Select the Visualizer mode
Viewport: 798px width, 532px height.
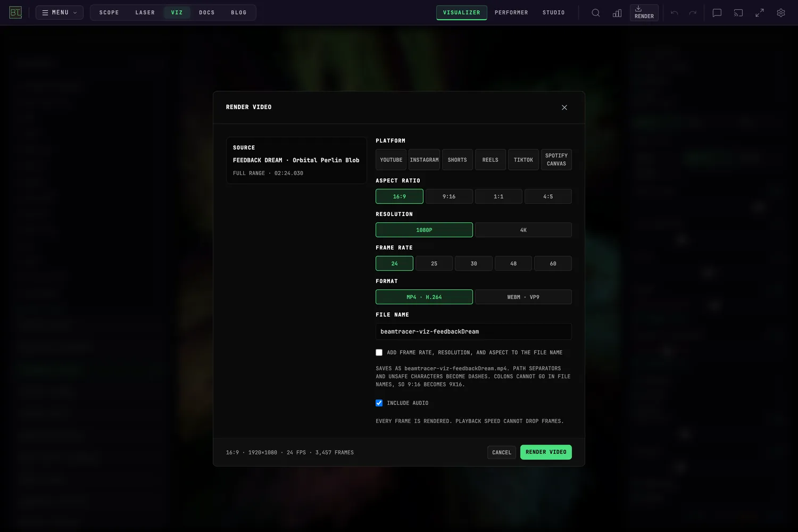(462, 13)
